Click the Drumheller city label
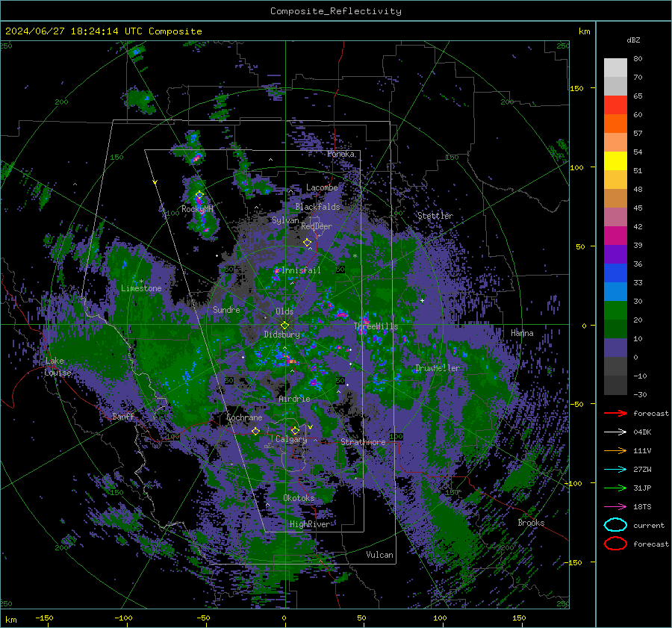The width and height of the screenshot is (672, 628). click(x=438, y=368)
